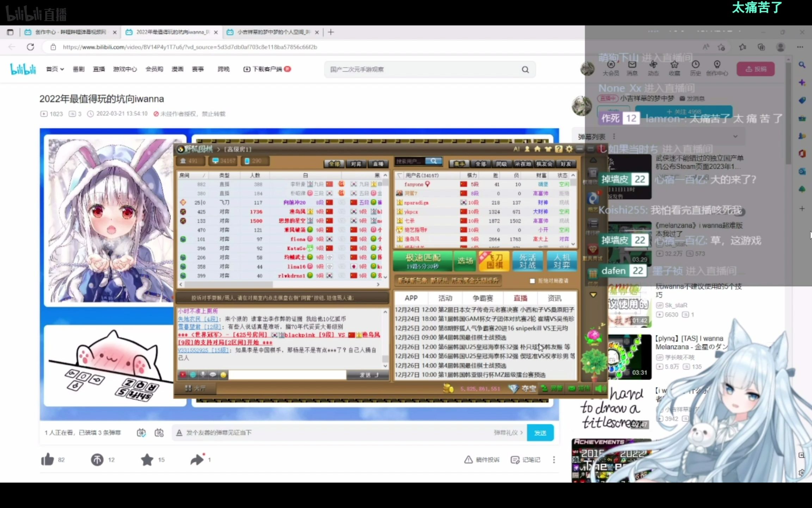The image size is (812, 508).
Task: Click the red gift icon in chat toolbar
Action: 183,375
